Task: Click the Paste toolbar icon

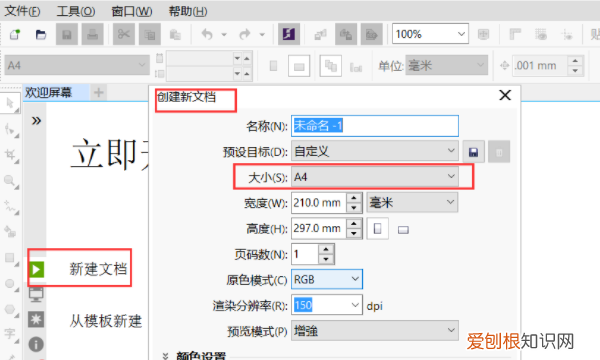Action: pos(175,34)
